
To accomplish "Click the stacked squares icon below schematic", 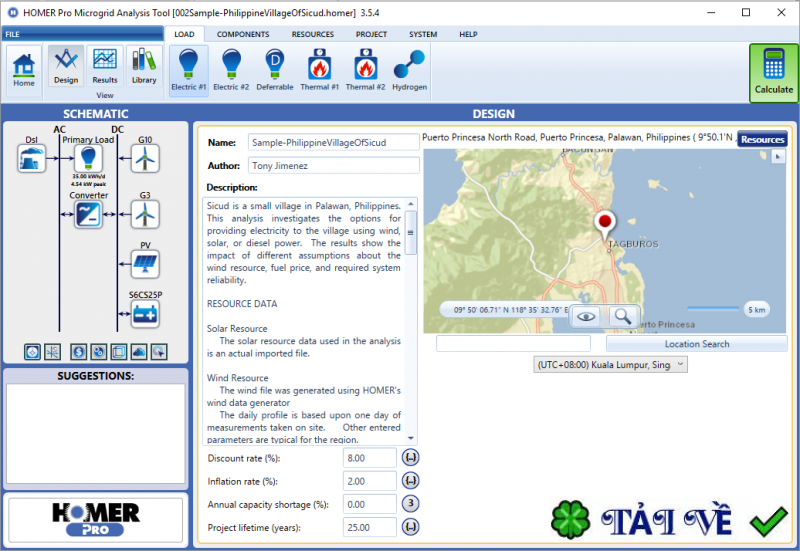I will coord(118,352).
